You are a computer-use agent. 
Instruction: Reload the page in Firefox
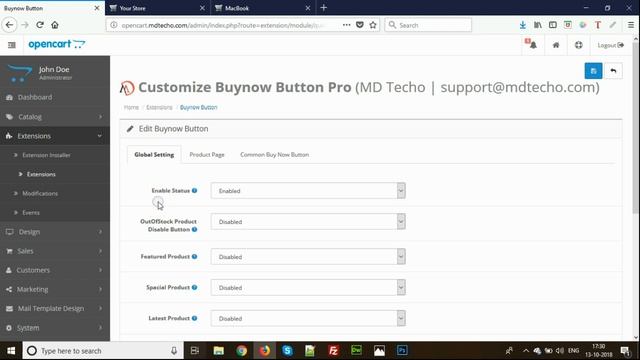[40, 25]
